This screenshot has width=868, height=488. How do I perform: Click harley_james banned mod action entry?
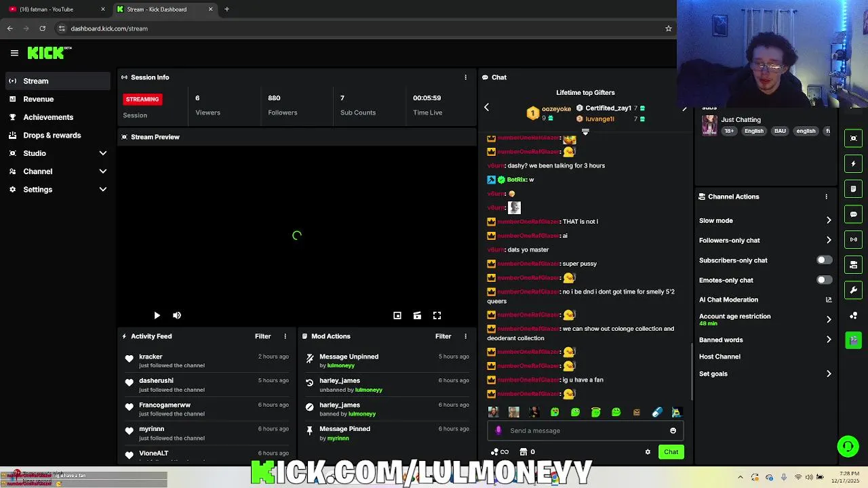click(387, 409)
